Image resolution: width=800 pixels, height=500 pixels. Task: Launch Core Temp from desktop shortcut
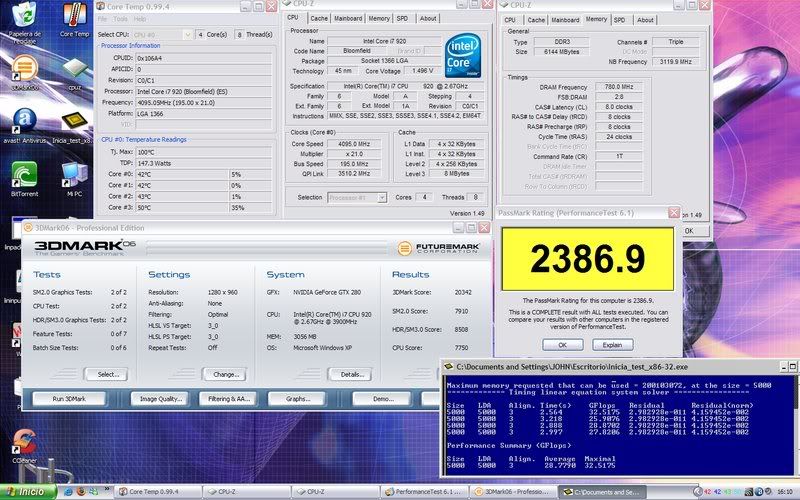coord(74,19)
